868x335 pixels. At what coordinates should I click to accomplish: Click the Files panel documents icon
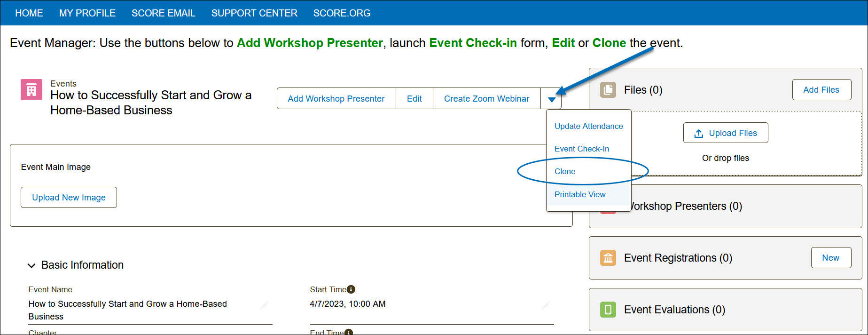pyautogui.click(x=608, y=90)
